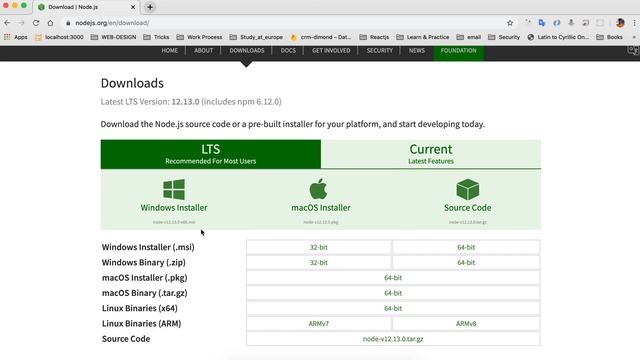Click the browser forward arrow

pyautogui.click(x=21, y=23)
